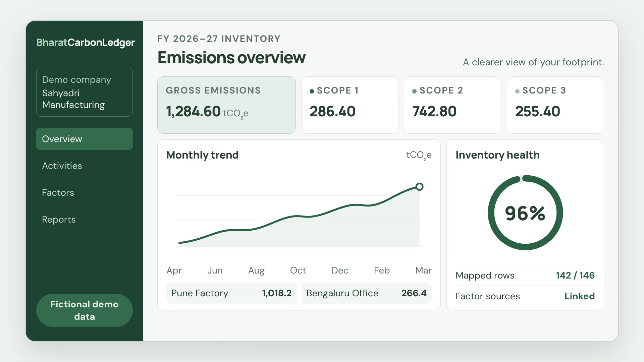The width and height of the screenshot is (644, 362).
Task: Select the Pune Factory site chip
Action: 231,293
